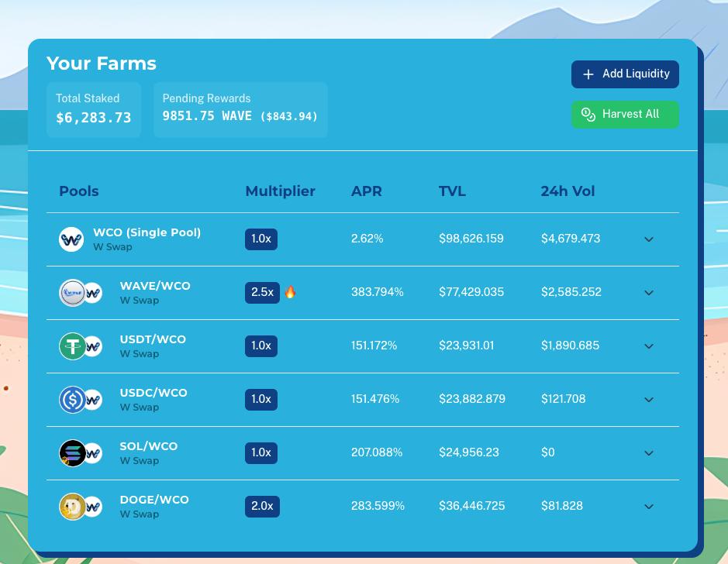Screen dimensions: 728x564
Task: Click the 207.088% APR value
Action: click(377, 452)
